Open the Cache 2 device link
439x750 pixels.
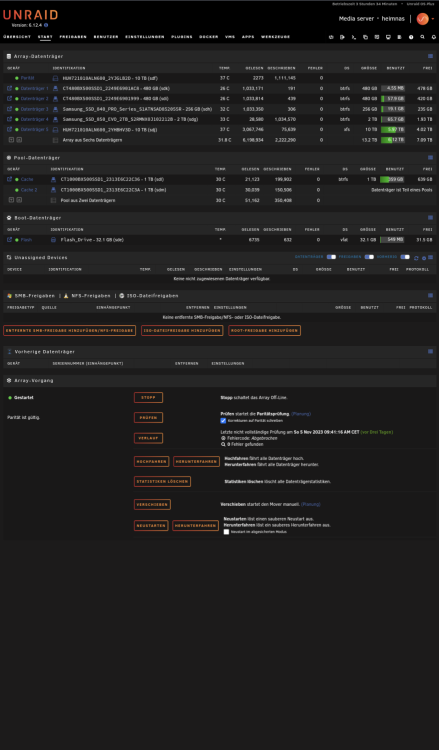point(29,190)
